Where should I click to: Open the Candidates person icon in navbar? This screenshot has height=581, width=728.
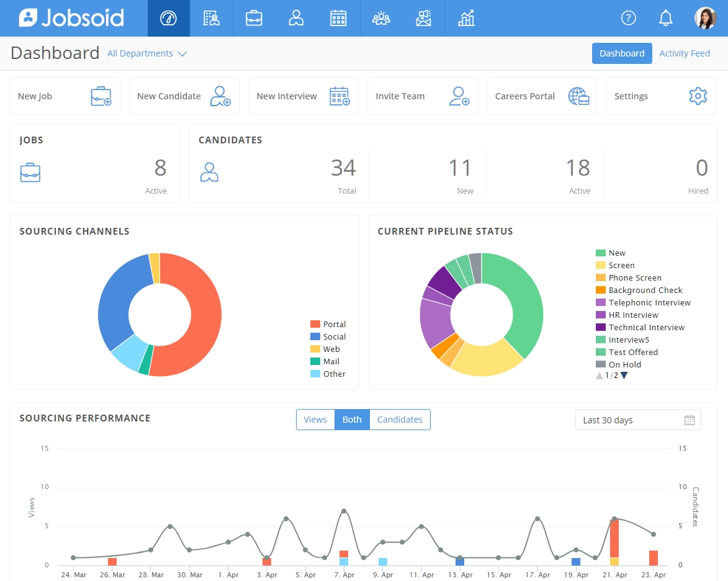(x=296, y=18)
